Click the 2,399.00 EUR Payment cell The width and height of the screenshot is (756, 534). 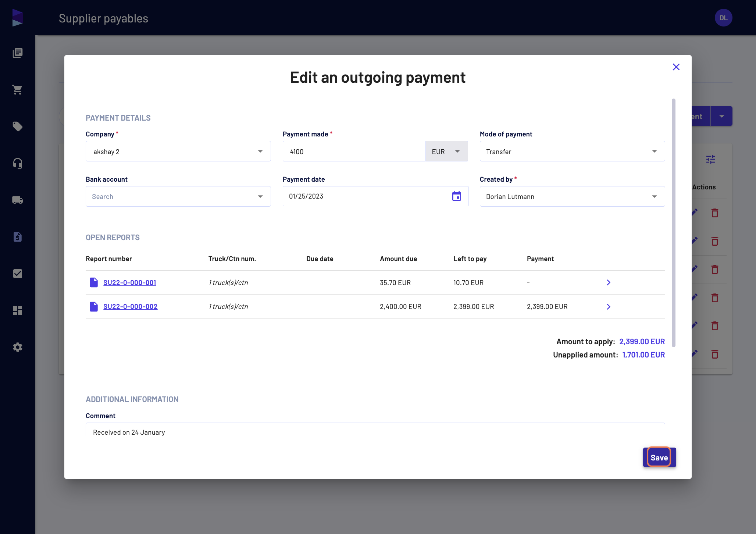click(x=547, y=306)
